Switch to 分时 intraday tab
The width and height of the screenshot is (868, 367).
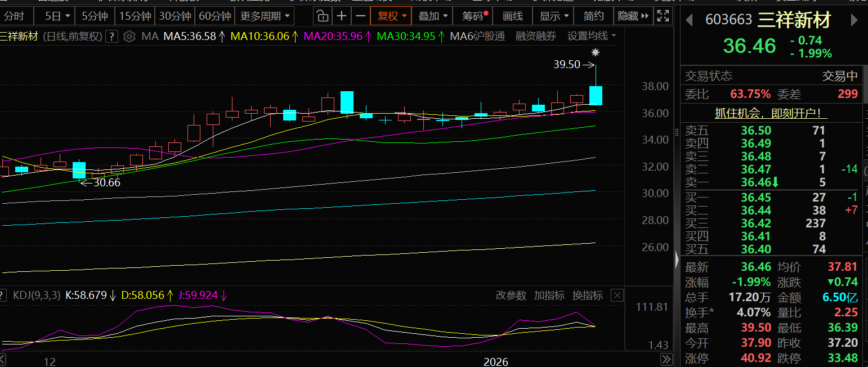tap(14, 16)
